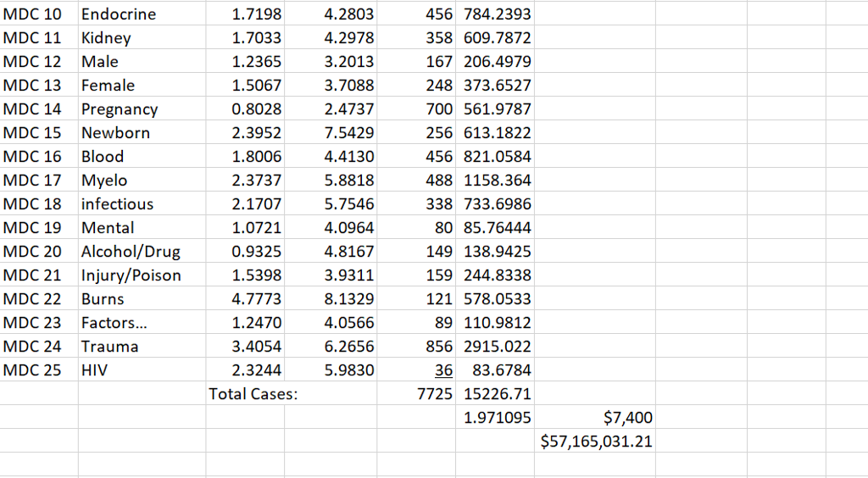Click the Myelo cell
This screenshot has height=478, width=868.
pos(142,181)
